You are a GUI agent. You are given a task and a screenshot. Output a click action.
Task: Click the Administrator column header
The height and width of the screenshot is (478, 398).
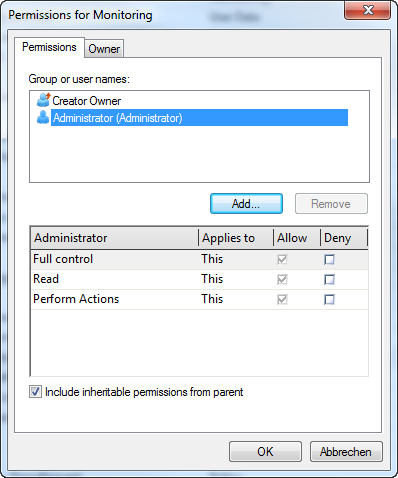click(x=115, y=238)
